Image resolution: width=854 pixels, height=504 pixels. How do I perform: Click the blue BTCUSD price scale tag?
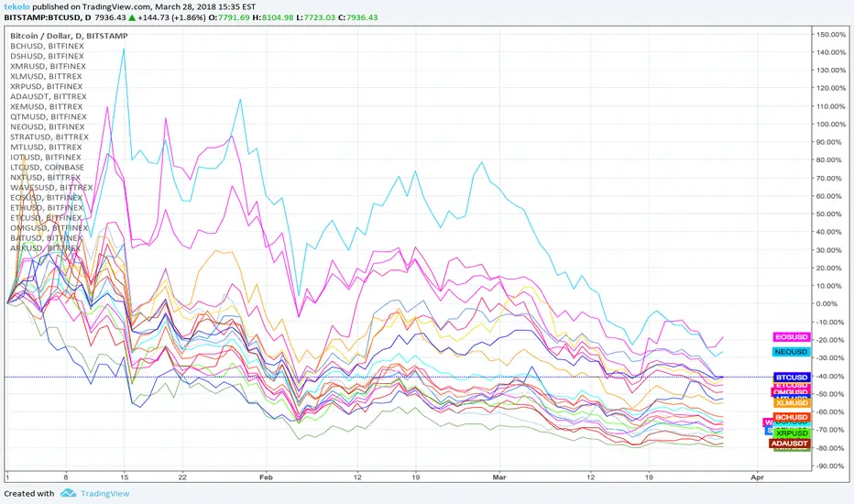(792, 377)
